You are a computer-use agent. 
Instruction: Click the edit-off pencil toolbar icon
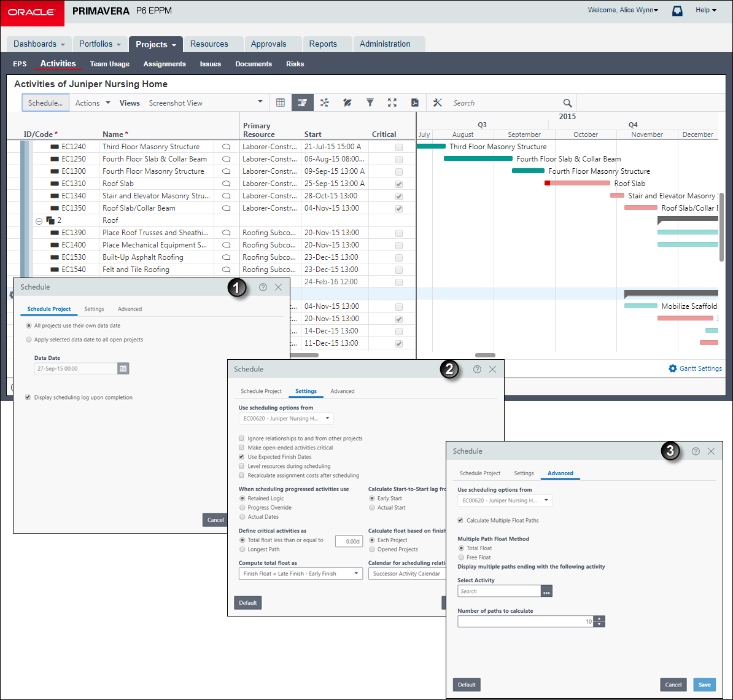pyautogui.click(x=347, y=103)
